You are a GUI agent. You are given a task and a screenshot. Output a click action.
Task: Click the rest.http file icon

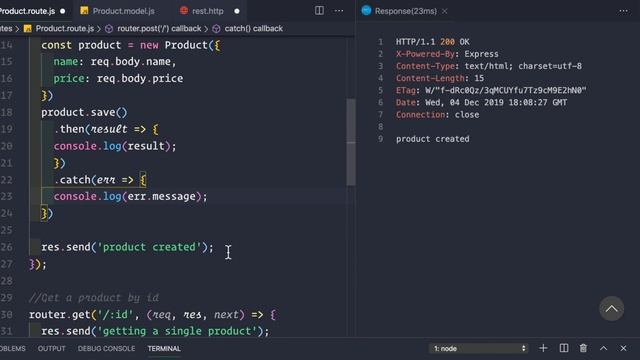[x=184, y=11]
